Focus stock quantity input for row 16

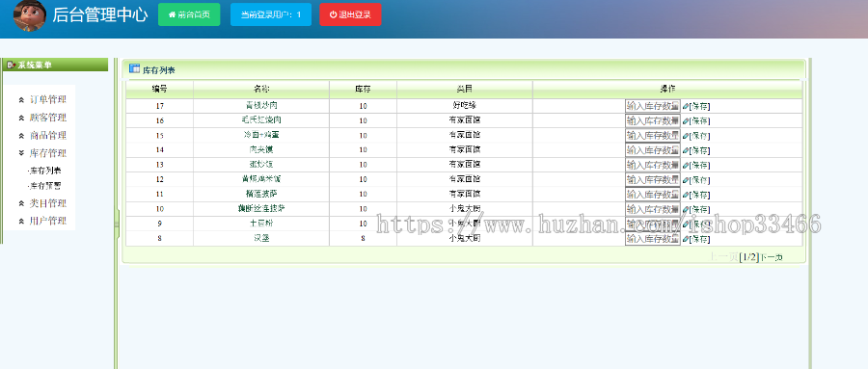pos(653,120)
